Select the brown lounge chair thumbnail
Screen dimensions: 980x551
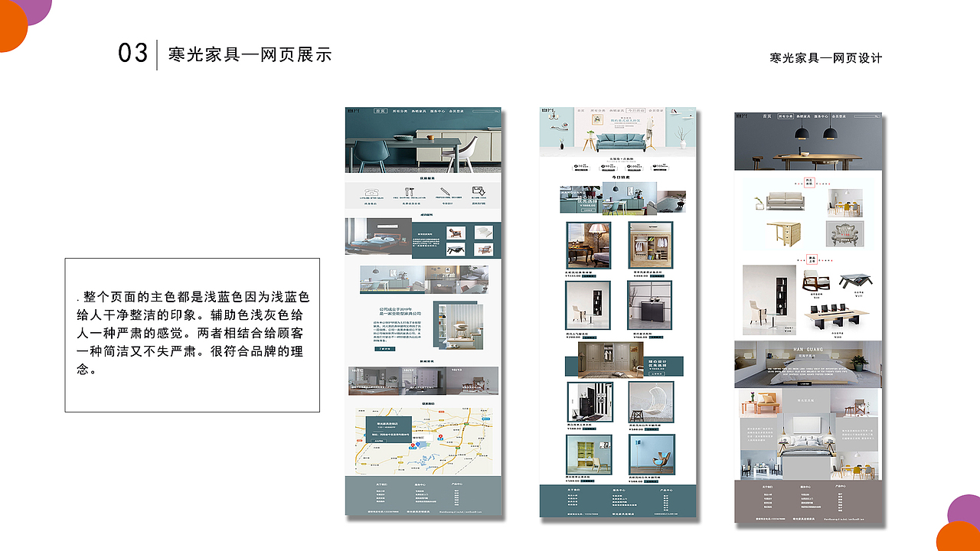point(456,233)
